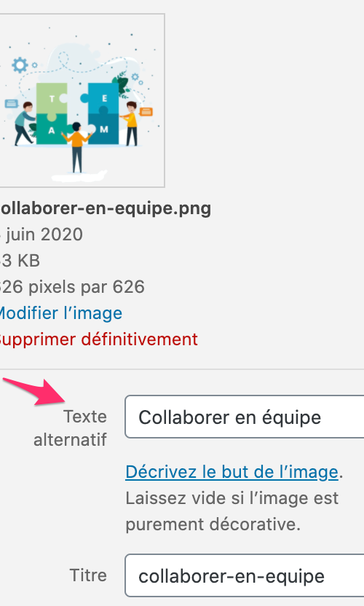Viewport: 364px width, 606px height.
Task: Focus the "Texte alternatif" input field
Action: click(x=244, y=417)
